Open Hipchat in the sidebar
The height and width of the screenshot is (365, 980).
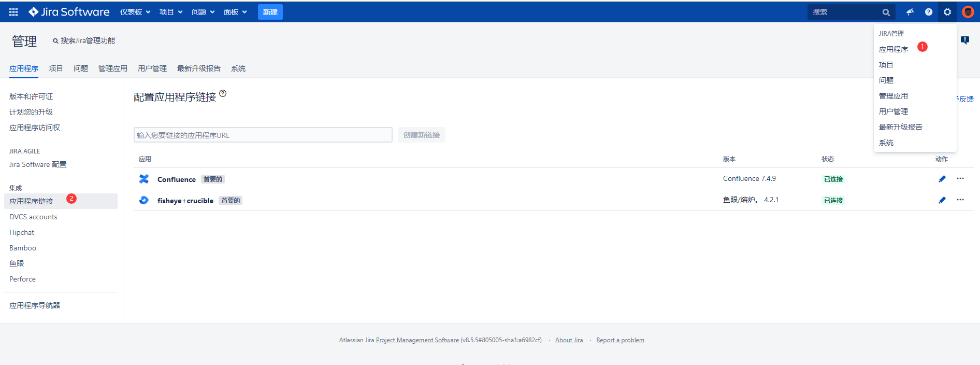pyautogui.click(x=22, y=232)
